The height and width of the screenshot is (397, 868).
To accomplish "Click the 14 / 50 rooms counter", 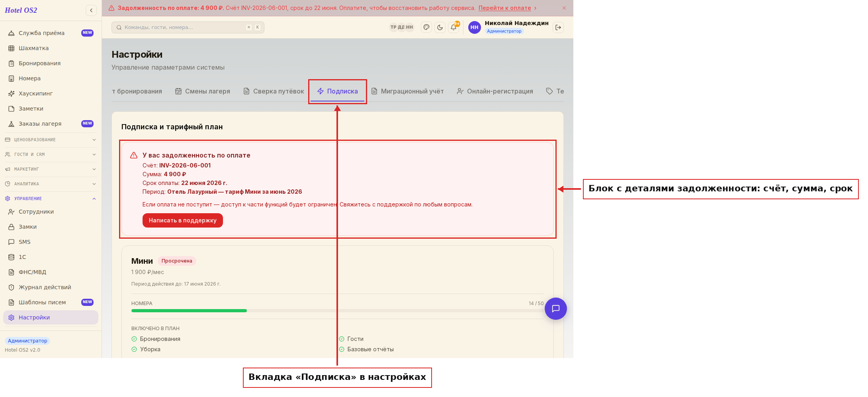I will [x=536, y=304].
